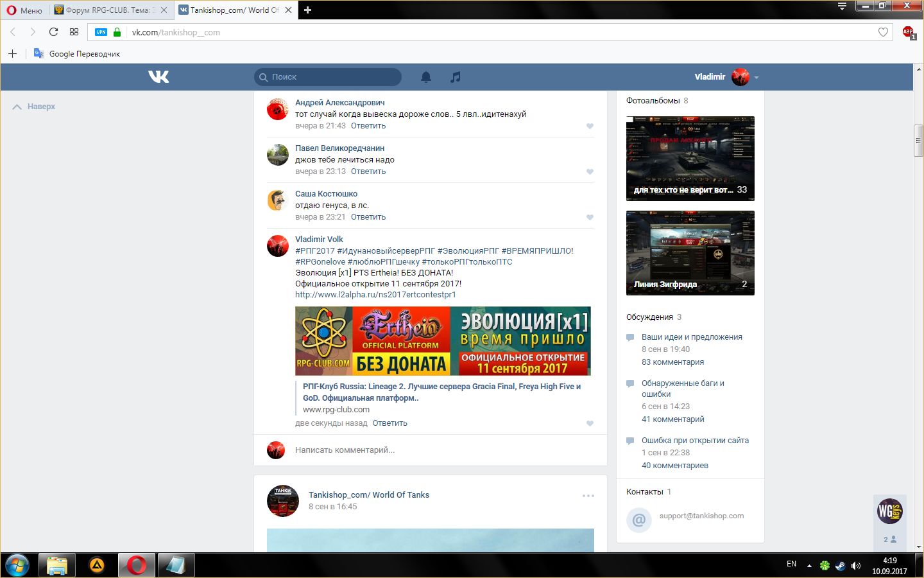Expand the Vladimir profile dropdown arrow
924x578 pixels.
(x=757, y=78)
